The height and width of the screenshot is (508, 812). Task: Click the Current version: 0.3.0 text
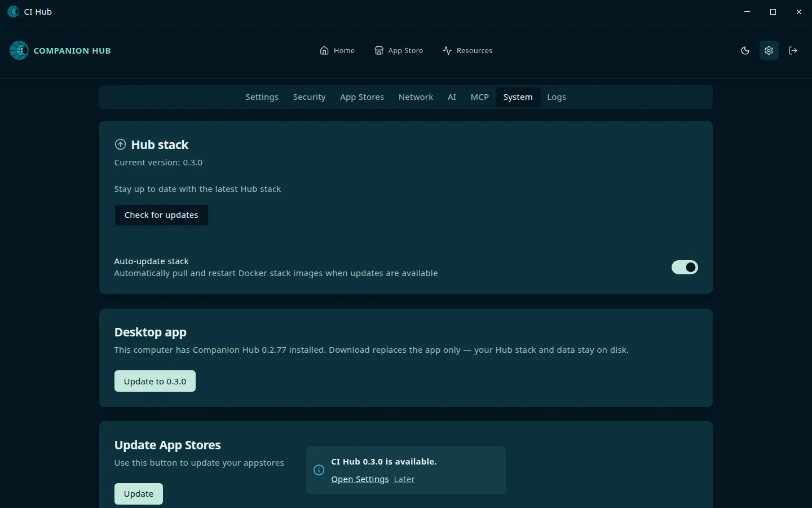[158, 163]
